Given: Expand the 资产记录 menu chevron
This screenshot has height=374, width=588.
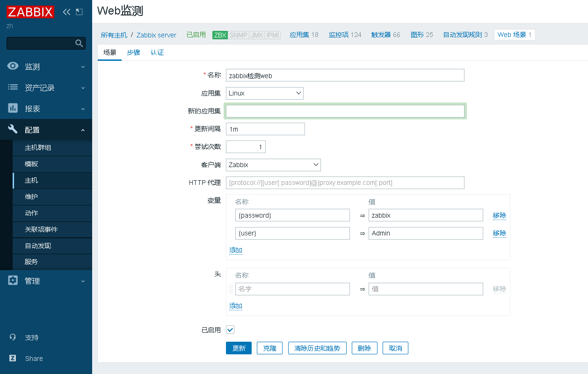Looking at the screenshot, I should click(83, 88).
